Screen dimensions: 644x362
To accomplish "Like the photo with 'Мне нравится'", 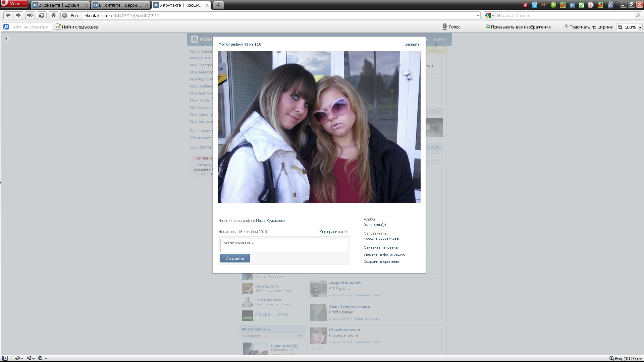I will 331,232.
